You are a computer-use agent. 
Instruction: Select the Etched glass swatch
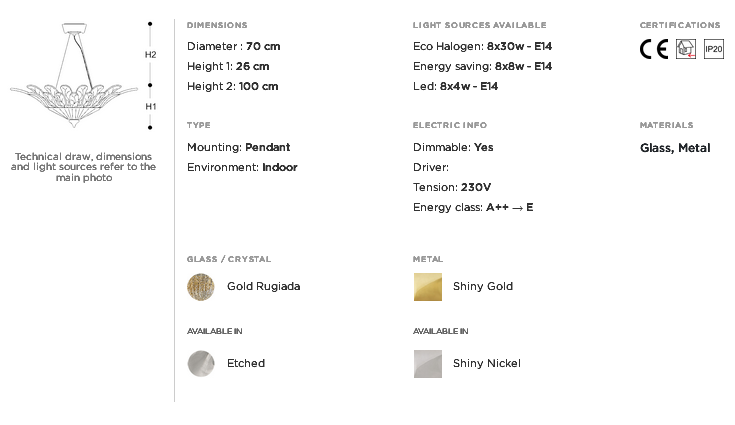pos(201,364)
